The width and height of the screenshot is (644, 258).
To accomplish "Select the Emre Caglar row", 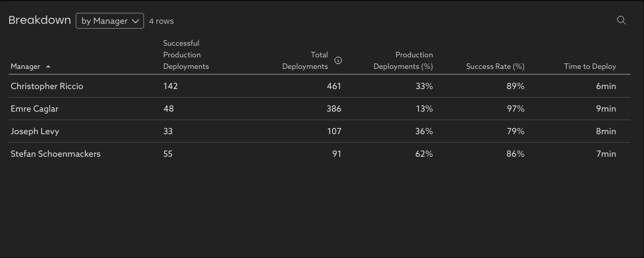I will pos(35,109).
